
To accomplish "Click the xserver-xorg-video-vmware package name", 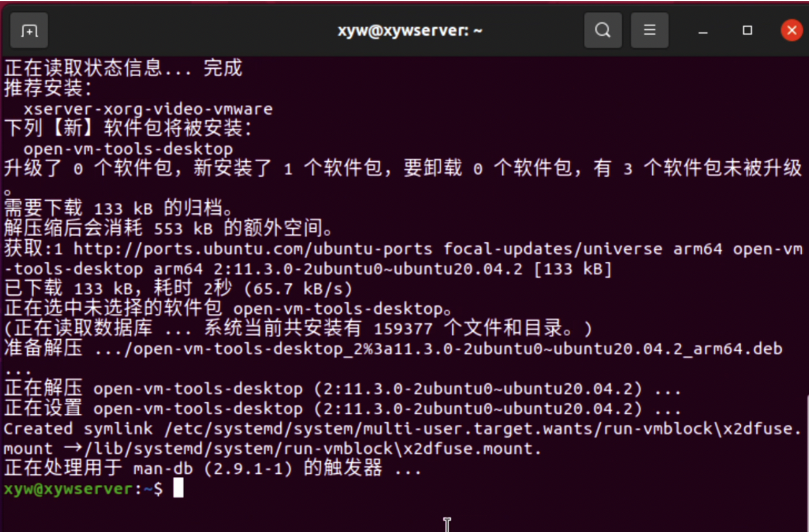I will pyautogui.click(x=148, y=109).
